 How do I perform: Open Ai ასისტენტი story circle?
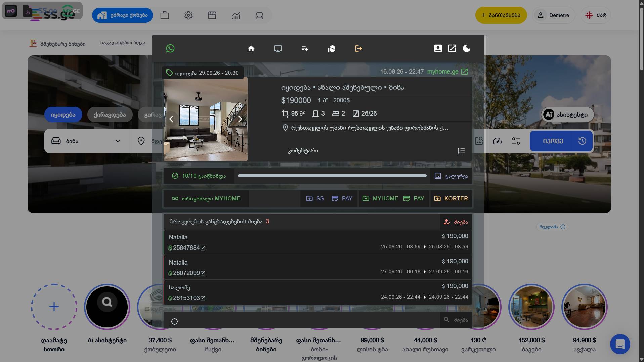107,307
